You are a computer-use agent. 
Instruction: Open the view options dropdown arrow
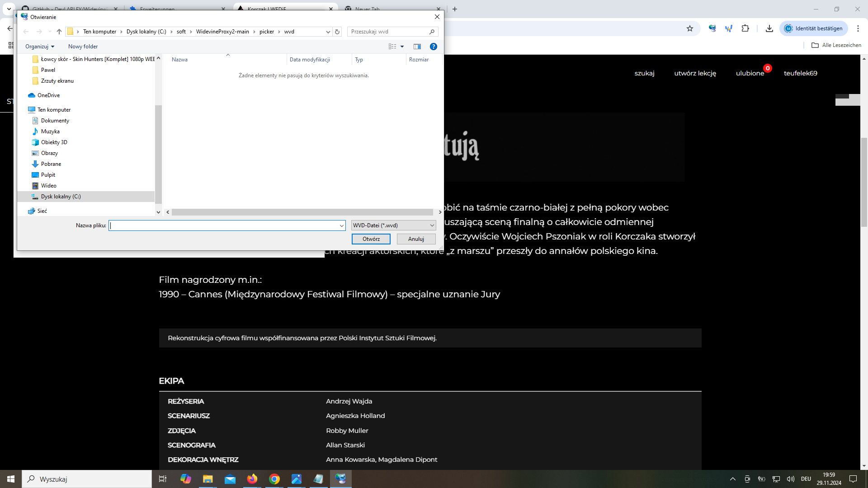(402, 47)
